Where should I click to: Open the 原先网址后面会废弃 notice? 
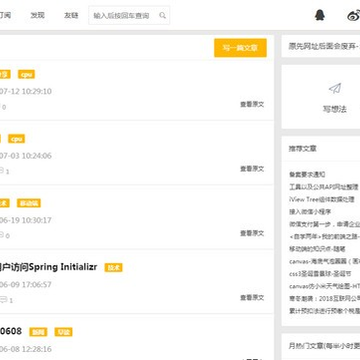(x=324, y=46)
